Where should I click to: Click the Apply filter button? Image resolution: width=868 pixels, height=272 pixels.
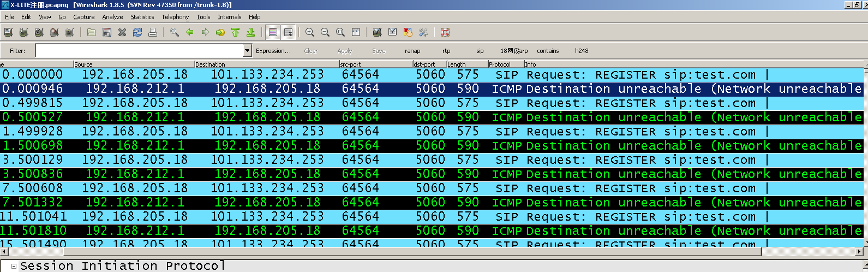click(345, 51)
